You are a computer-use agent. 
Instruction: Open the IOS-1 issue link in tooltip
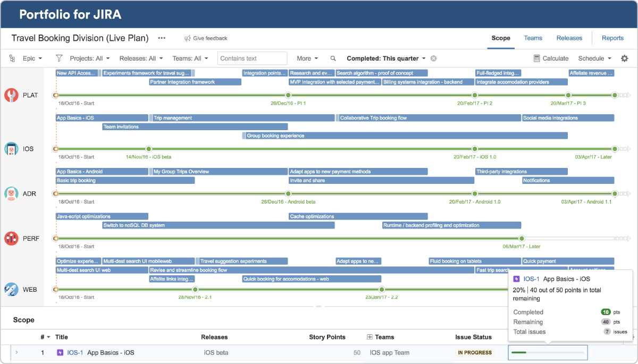coord(531,279)
